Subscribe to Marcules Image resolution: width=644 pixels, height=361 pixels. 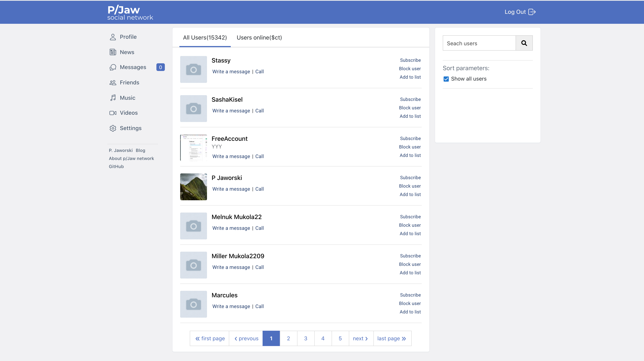(x=410, y=295)
